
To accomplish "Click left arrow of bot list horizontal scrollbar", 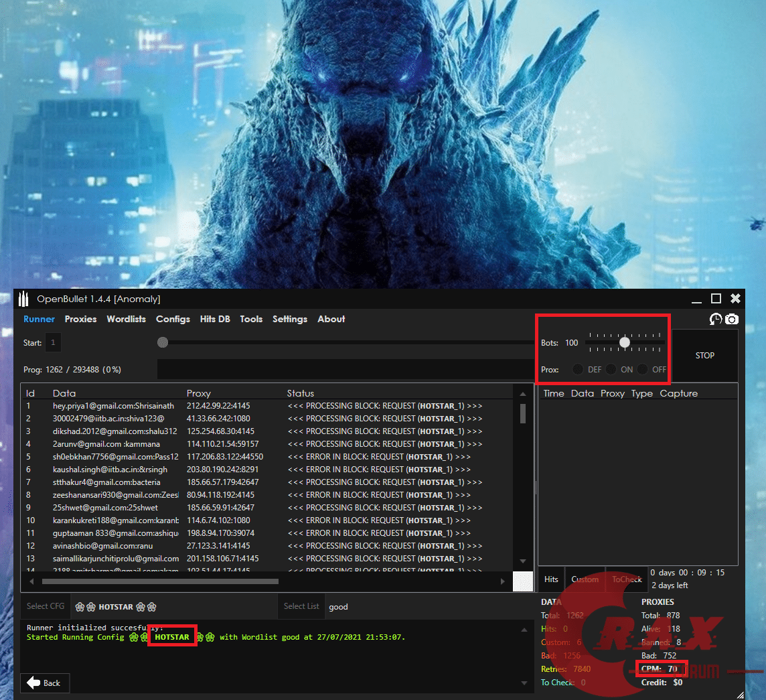I will [31, 581].
